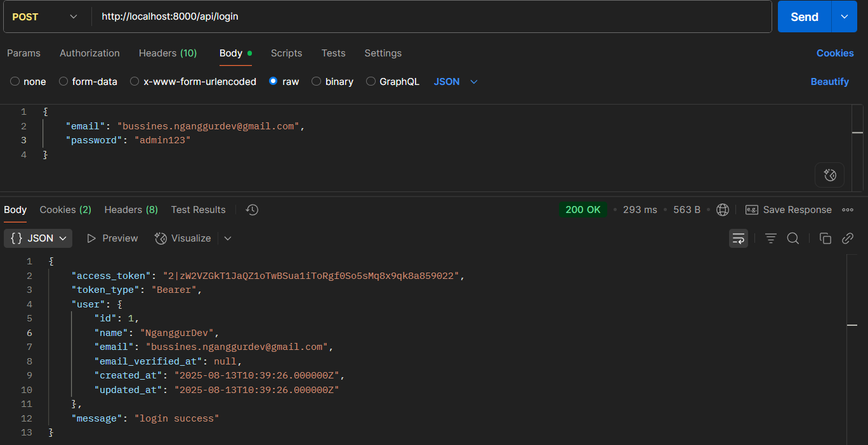Open the Scripts tab
868x445 pixels.
coord(286,53)
